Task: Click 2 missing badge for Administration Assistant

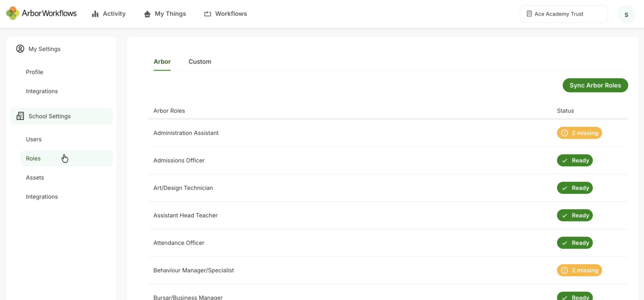Action: coord(579,133)
